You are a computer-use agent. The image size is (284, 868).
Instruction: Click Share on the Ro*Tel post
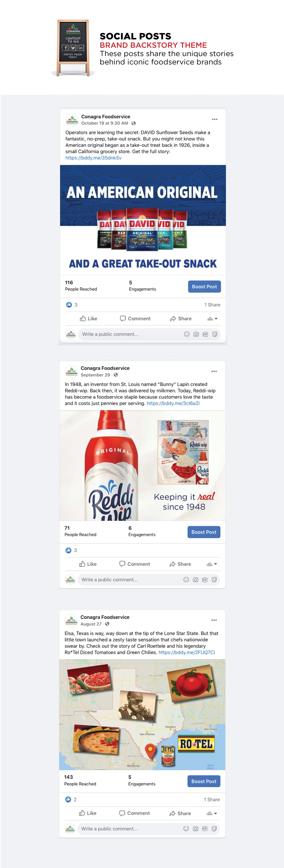click(x=180, y=813)
